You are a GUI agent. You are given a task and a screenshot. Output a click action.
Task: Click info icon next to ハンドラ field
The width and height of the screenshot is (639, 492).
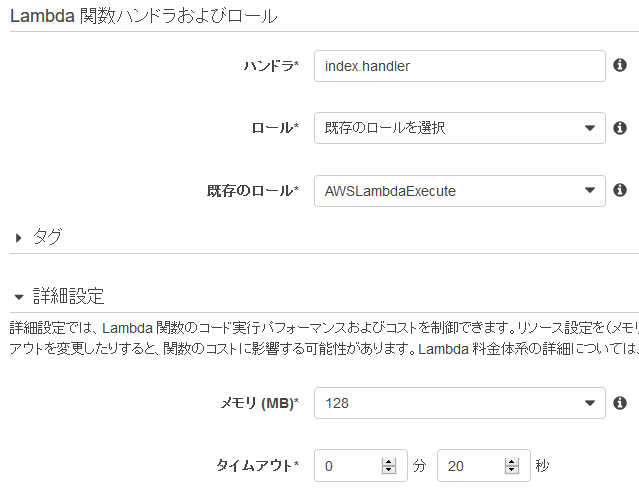tap(619, 66)
